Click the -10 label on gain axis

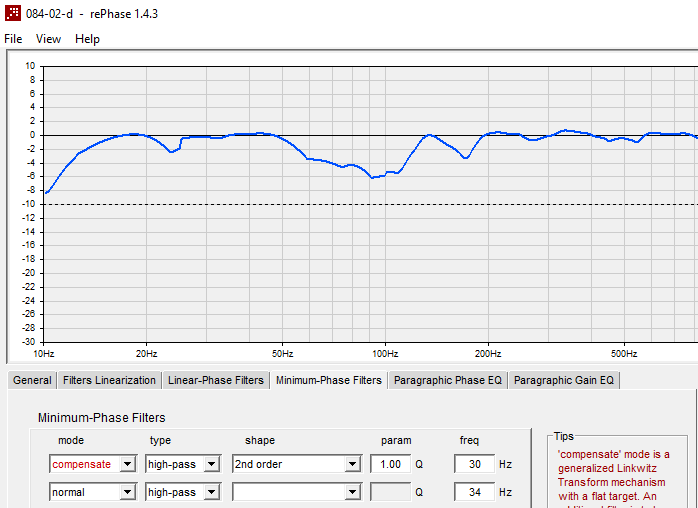pos(29,205)
